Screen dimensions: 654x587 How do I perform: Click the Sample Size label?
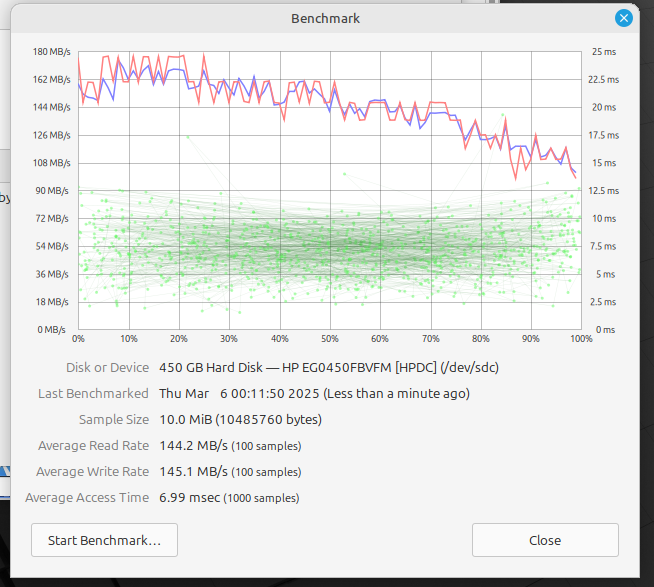point(114,419)
